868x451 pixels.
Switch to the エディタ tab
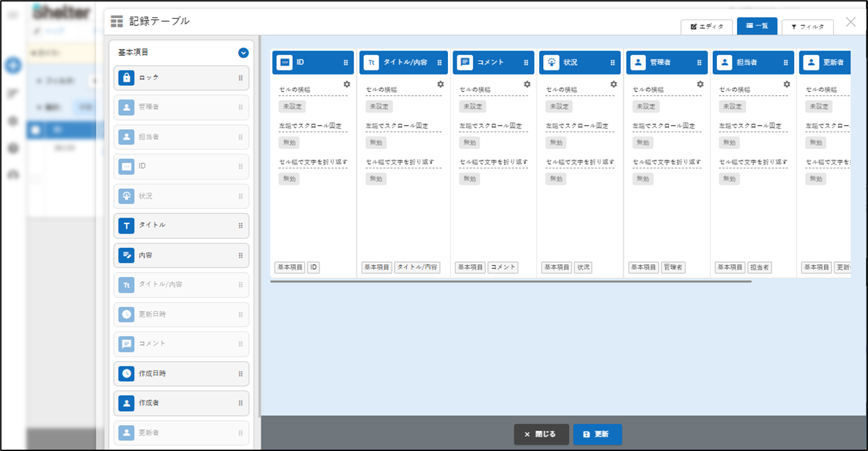click(x=706, y=27)
